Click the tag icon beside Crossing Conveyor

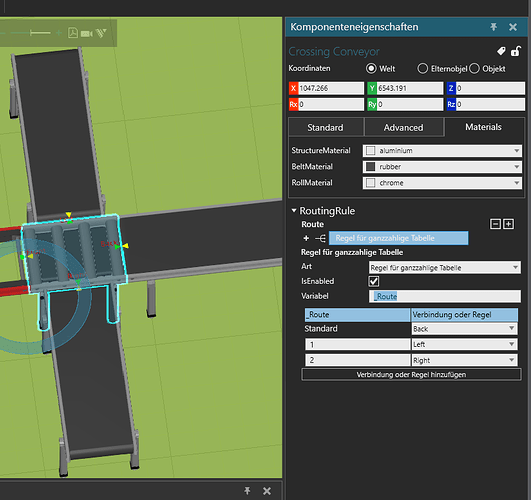[x=501, y=51]
